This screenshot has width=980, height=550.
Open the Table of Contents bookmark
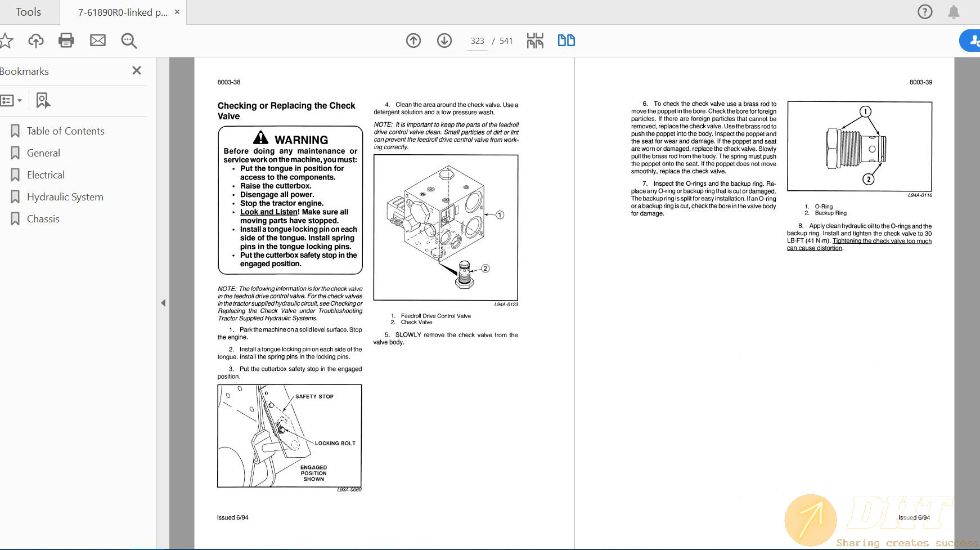click(x=65, y=131)
